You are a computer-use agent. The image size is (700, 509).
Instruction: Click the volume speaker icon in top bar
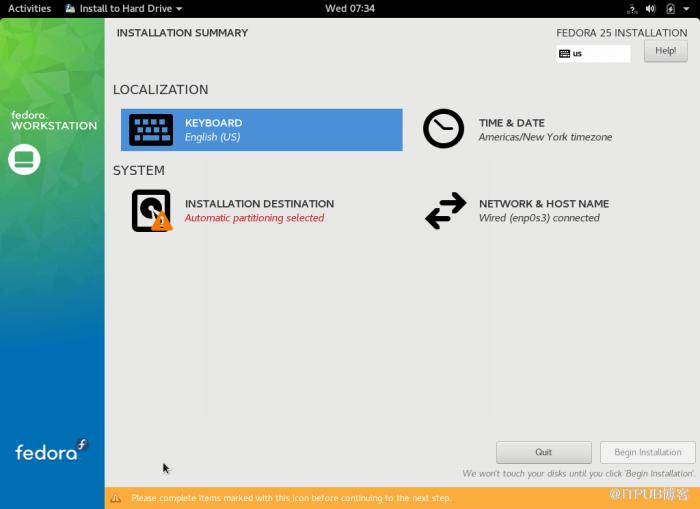650,8
